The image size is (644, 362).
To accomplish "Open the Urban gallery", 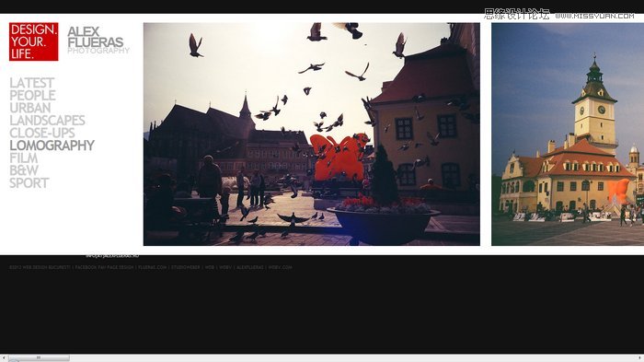I will (x=30, y=108).
